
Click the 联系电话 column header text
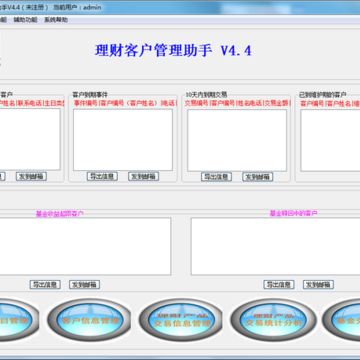[x=30, y=103]
